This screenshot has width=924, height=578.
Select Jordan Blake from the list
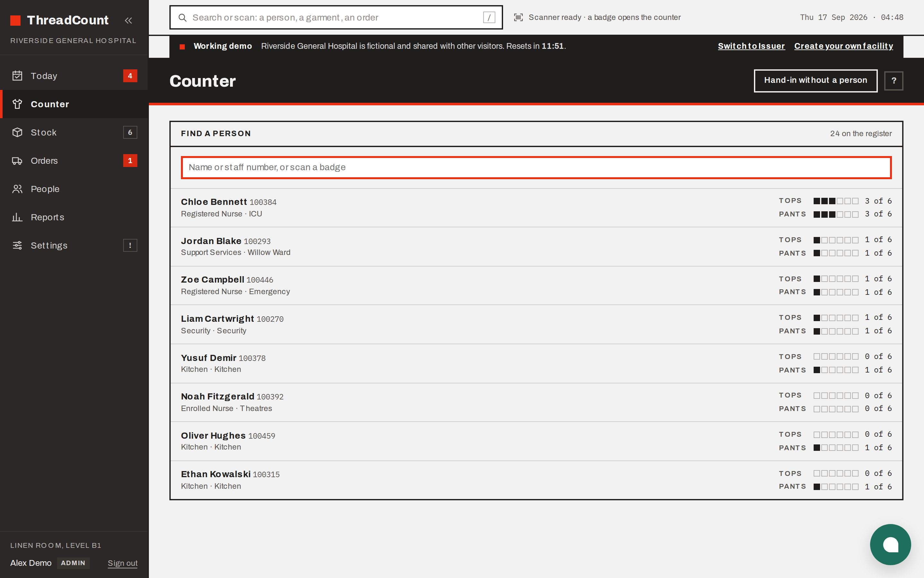click(536, 247)
